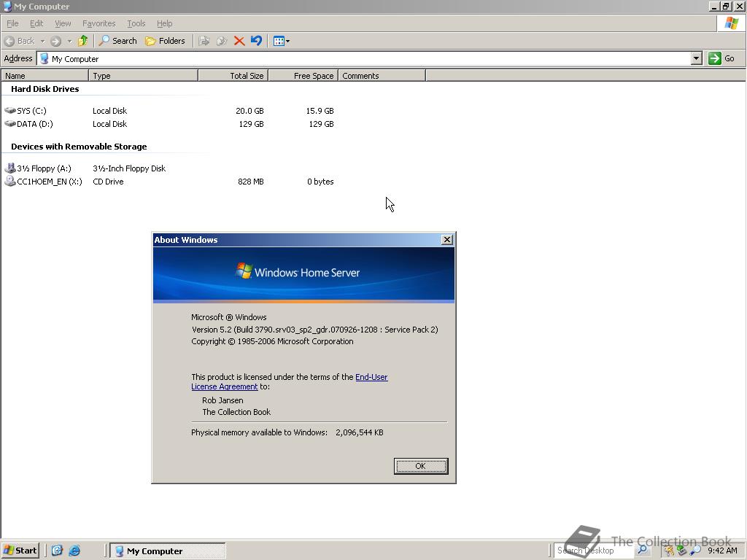This screenshot has width=747, height=560.
Task: Open the Edit menu
Action: coord(36,23)
